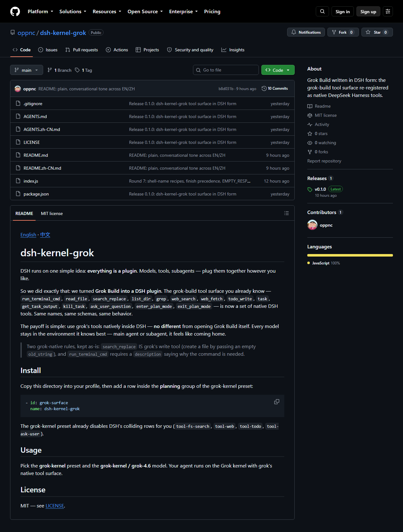This screenshot has height=532, width=403.
Task: Click the scales icon beside MIT license
Action: click(310, 115)
